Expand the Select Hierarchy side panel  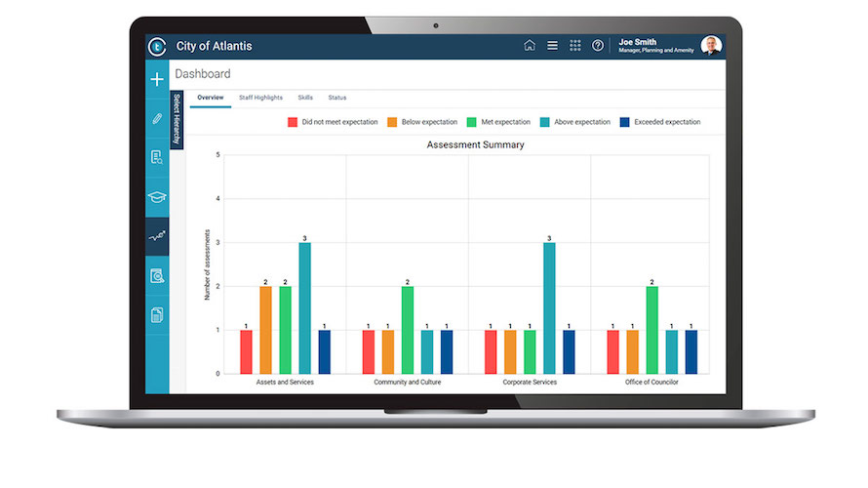[177, 120]
